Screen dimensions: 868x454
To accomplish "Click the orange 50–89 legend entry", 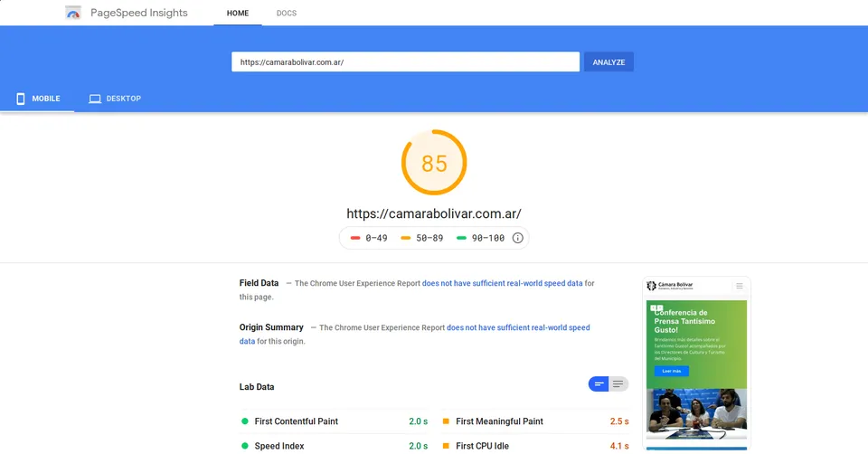I will [422, 238].
